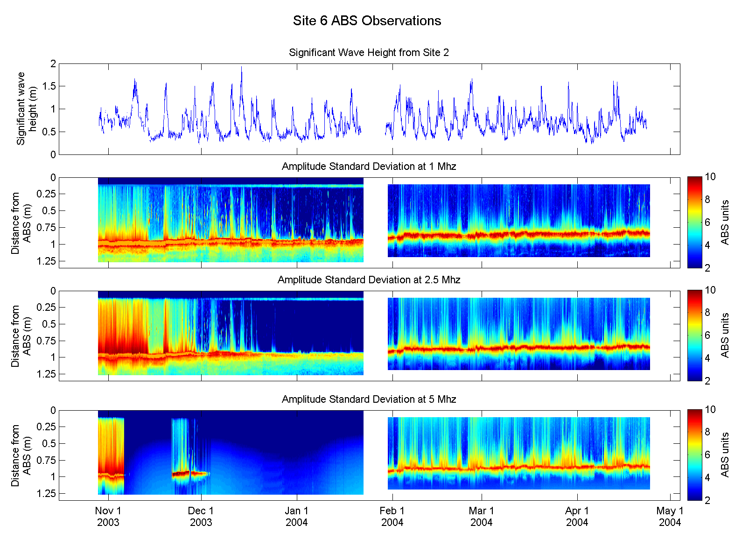The width and height of the screenshot is (735, 560).
Task: Select the 'Significant Wave Height from Site 2' title
Action: click(x=369, y=53)
